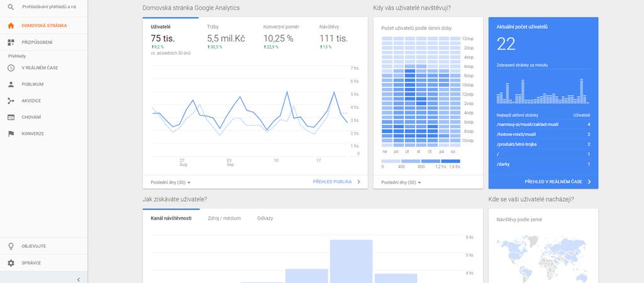Open Poslední dny (30) dropdown under users chart

click(x=170, y=182)
